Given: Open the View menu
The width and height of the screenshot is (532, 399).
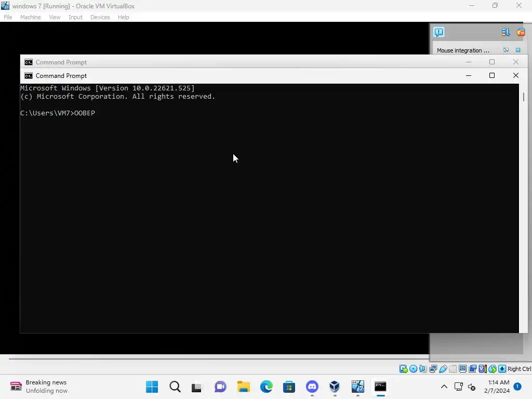Looking at the screenshot, I should click(x=54, y=17).
